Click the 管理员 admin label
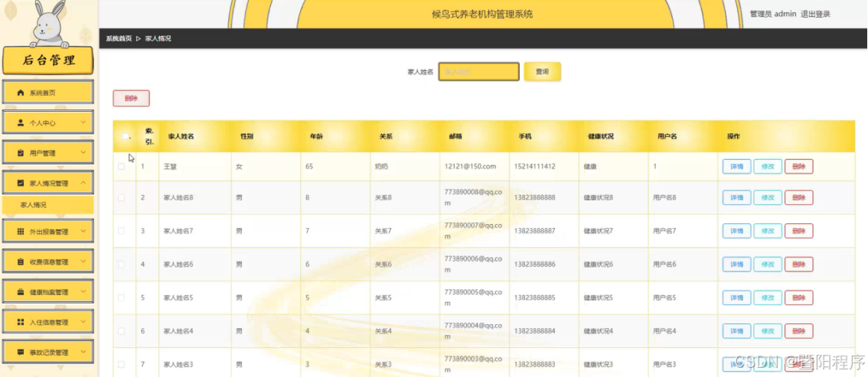868x377 pixels. 773,14
